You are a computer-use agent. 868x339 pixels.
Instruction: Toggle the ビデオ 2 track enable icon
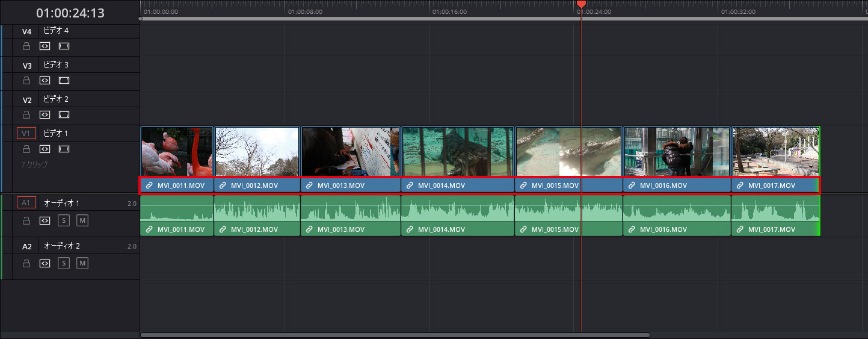tap(64, 114)
